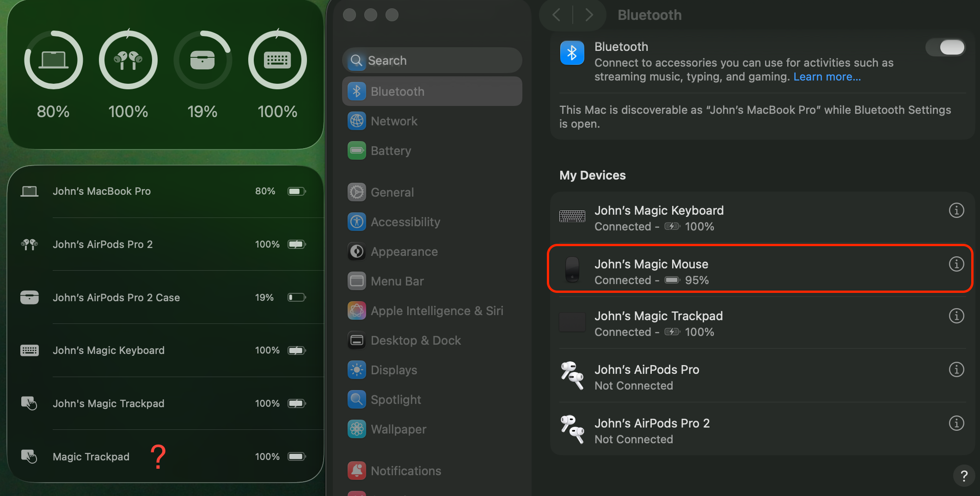
Task: Click the mouse icon for John's Magic Mouse
Action: coord(572,269)
